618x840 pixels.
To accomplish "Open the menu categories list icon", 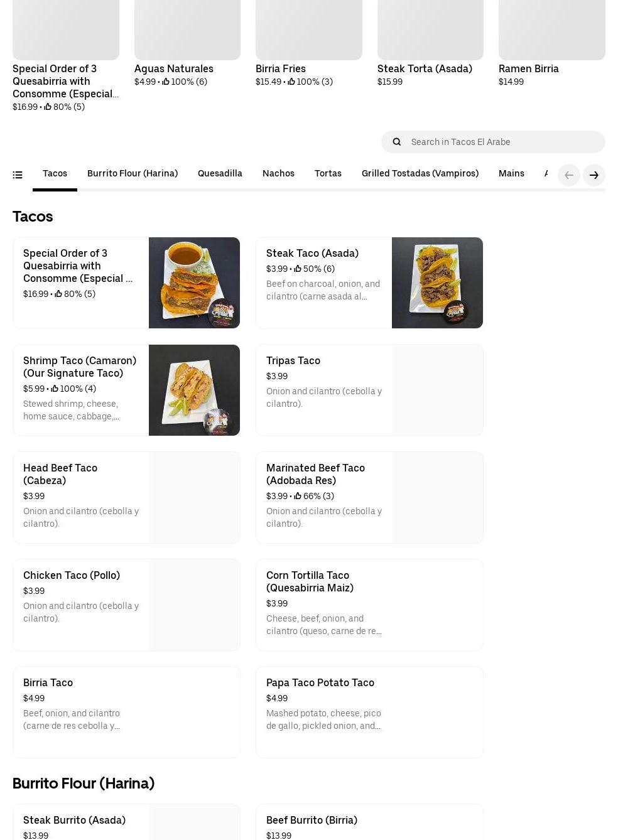I will [x=18, y=175].
